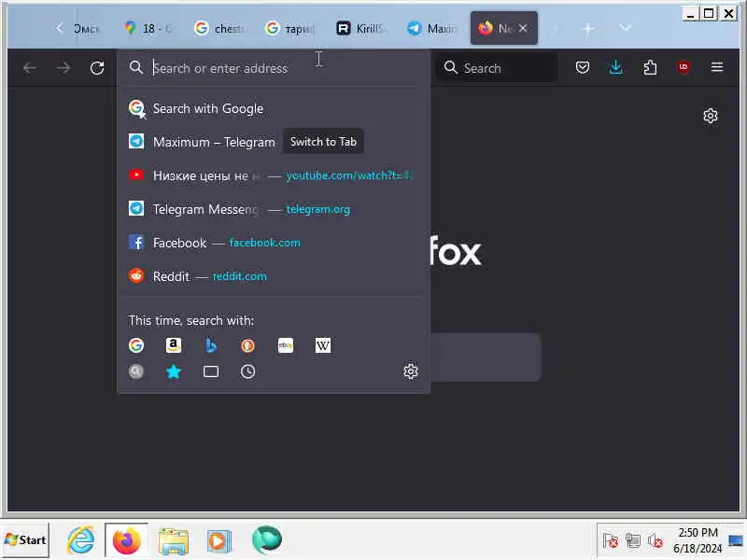The width and height of the screenshot is (747, 560).
Task: Search this time with Bing icon
Action: (x=211, y=345)
